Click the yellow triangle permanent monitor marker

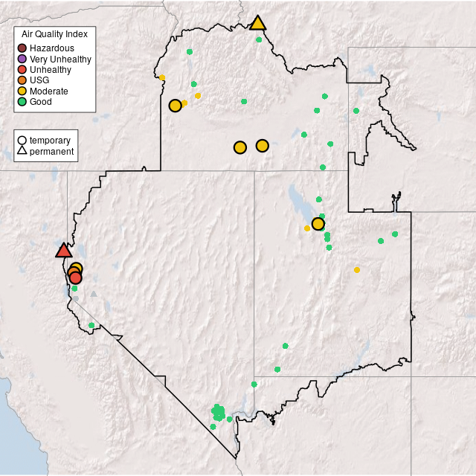(x=258, y=23)
